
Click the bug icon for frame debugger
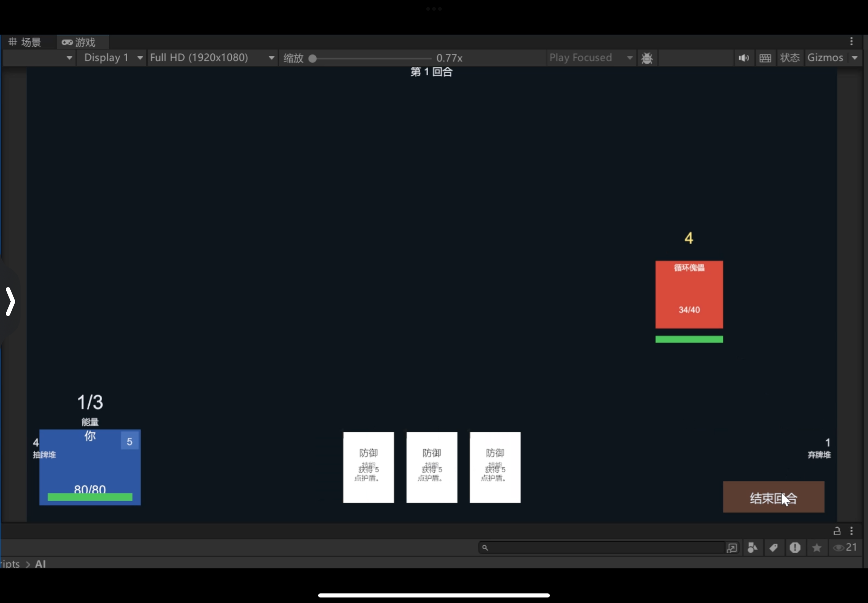(x=647, y=58)
